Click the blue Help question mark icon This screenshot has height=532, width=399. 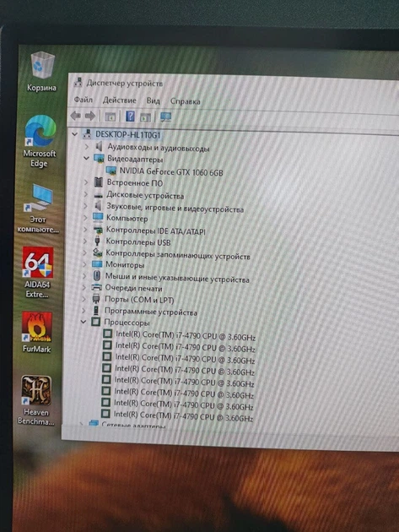coord(130,117)
